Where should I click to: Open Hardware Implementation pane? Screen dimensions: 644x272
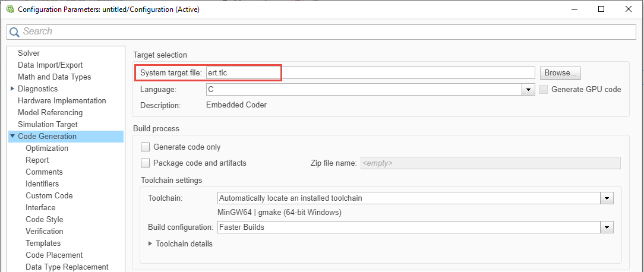(x=62, y=101)
